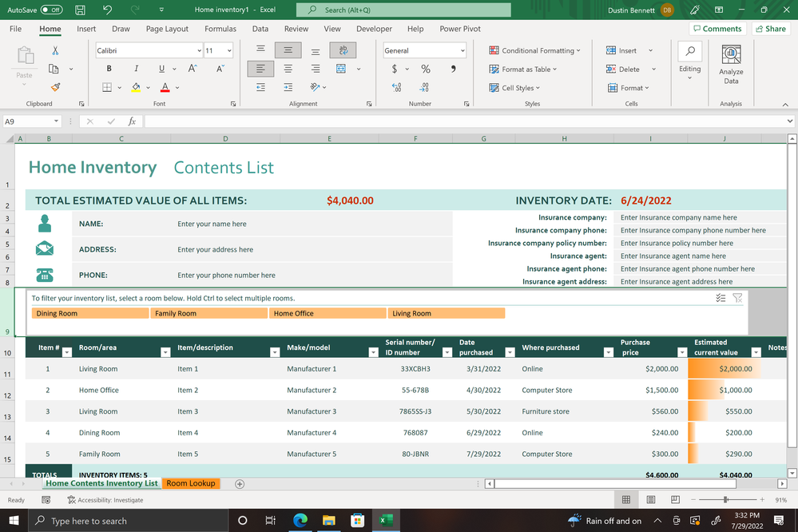Click the Increase Indent icon
The image size is (798, 532).
(x=288, y=87)
